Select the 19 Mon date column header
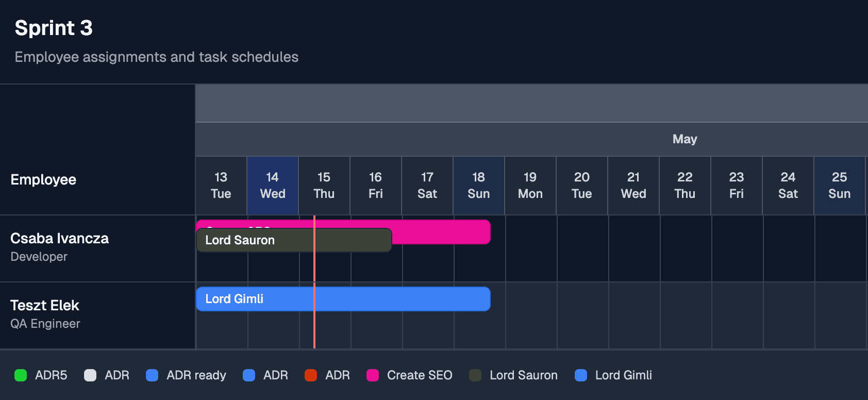 pyautogui.click(x=530, y=186)
